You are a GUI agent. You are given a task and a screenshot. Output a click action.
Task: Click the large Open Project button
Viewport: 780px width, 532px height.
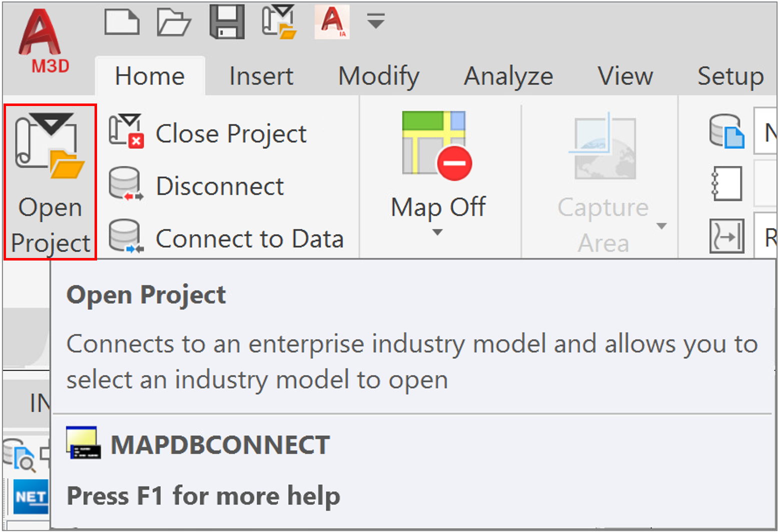(50, 182)
